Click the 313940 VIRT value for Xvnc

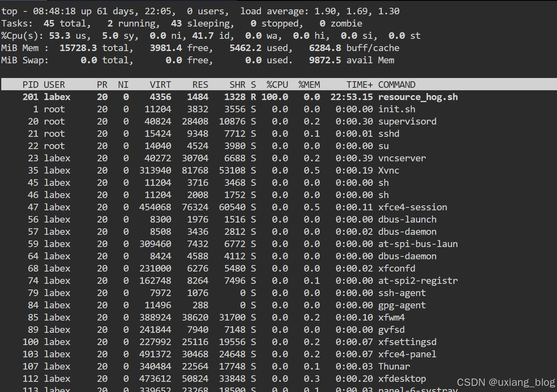tap(155, 171)
